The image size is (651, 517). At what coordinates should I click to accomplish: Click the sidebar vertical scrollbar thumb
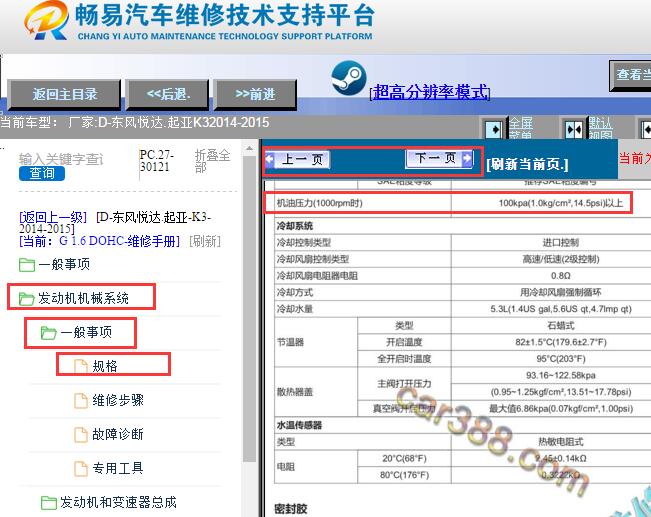[249, 308]
